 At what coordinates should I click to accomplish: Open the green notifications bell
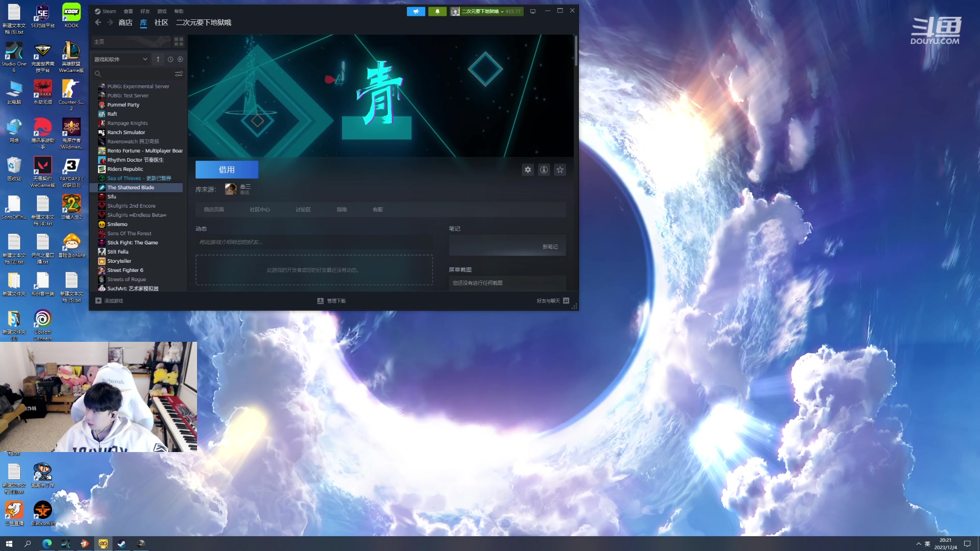coord(437,11)
